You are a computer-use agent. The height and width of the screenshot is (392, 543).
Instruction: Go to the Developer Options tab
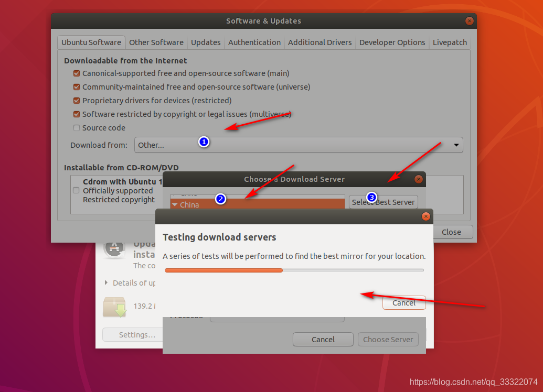point(392,42)
